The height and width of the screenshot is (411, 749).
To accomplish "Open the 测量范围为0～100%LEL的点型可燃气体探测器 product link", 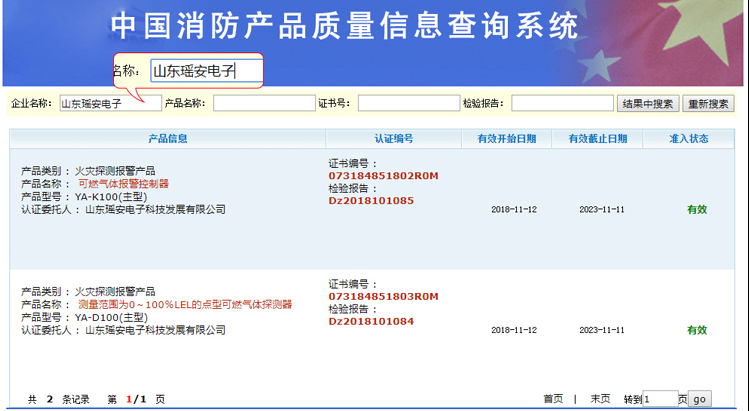I will pyautogui.click(x=185, y=304).
